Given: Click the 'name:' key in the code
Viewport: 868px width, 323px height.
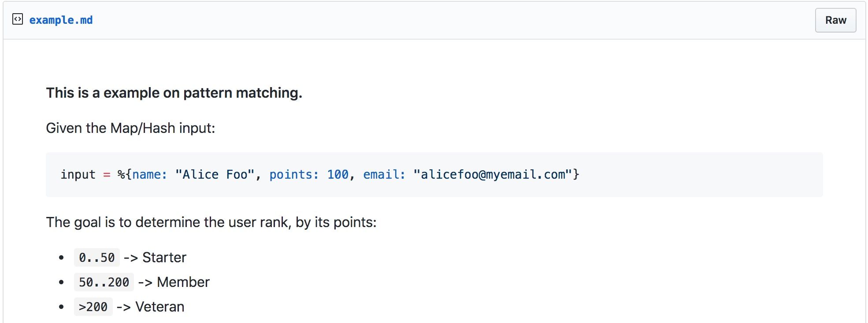Looking at the screenshot, I should (x=149, y=175).
